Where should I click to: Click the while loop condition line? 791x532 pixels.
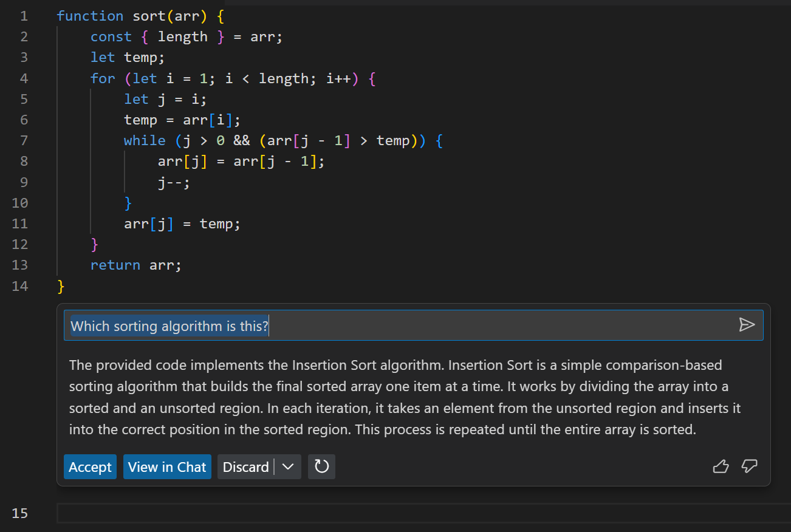point(284,140)
